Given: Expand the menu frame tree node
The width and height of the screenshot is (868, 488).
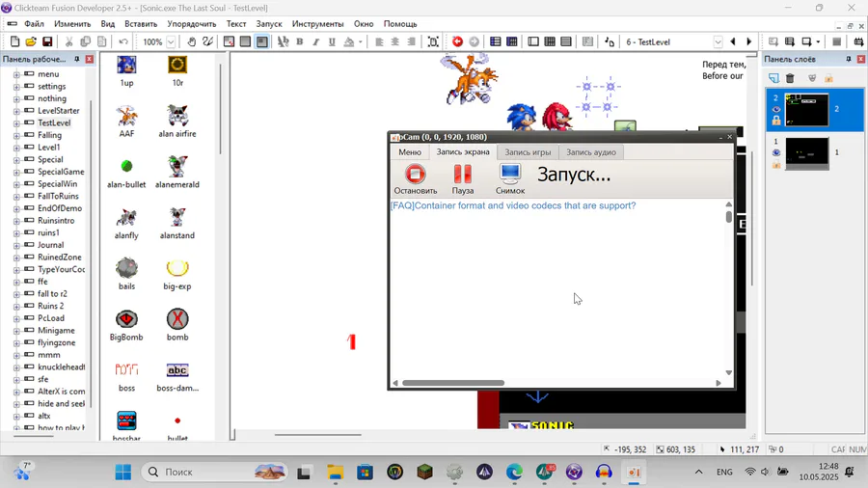Looking at the screenshot, I should pyautogui.click(x=16, y=74).
